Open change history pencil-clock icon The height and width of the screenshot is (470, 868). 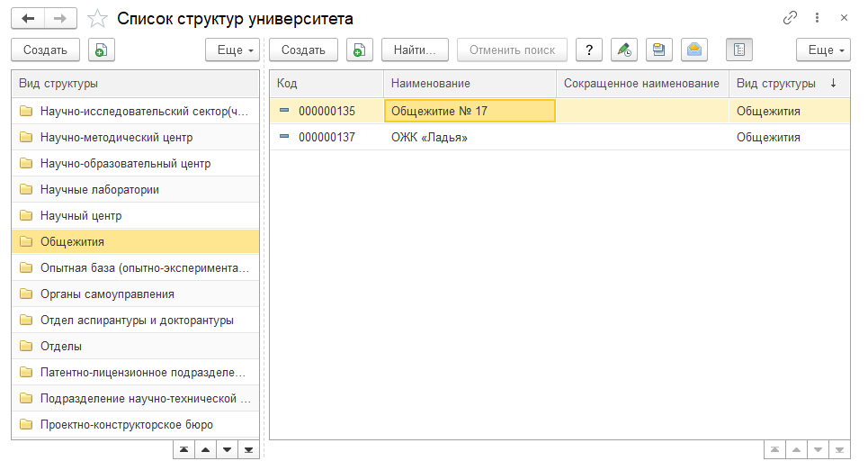tap(624, 50)
